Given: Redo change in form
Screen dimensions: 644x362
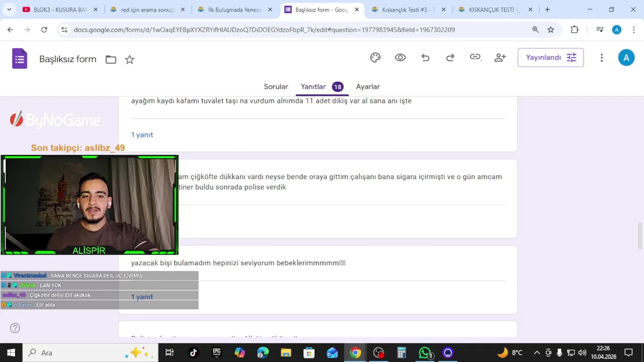Looking at the screenshot, I should [450, 58].
